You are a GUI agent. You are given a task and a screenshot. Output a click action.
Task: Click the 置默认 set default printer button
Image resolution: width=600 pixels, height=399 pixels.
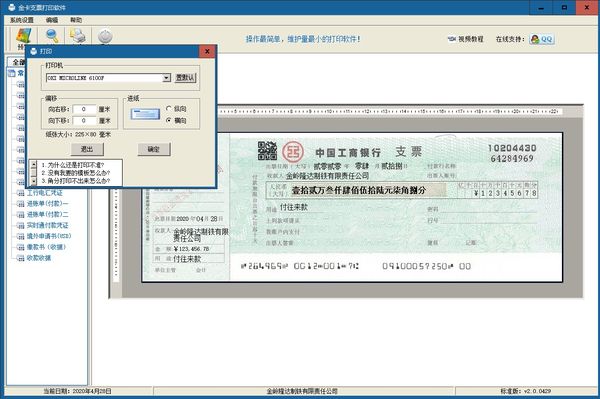[x=185, y=78]
